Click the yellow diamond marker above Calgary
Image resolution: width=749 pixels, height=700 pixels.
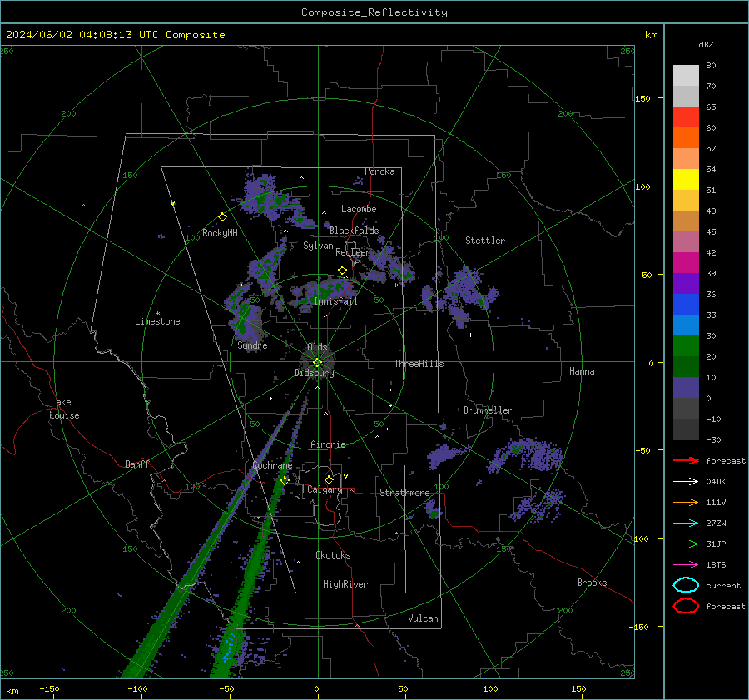tap(329, 479)
